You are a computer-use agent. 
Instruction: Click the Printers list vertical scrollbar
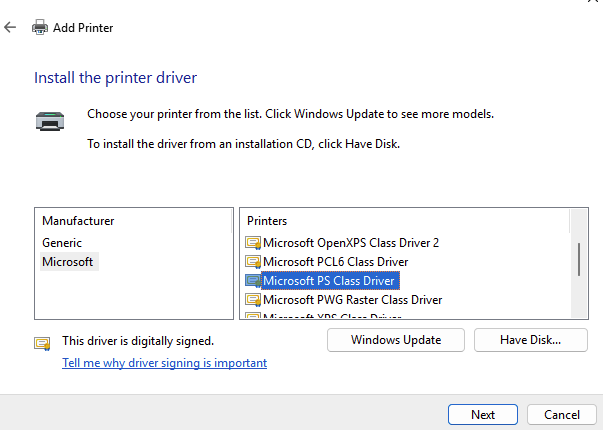pyautogui.click(x=578, y=258)
